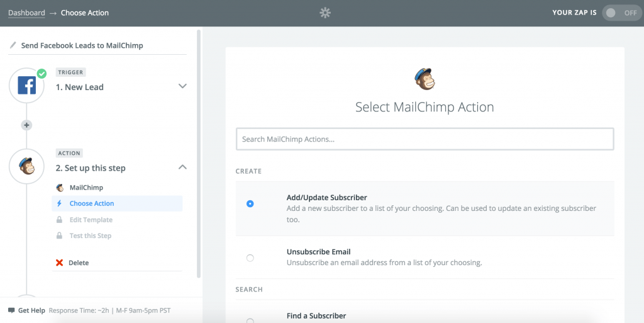Click the Find a Subscriber title text
This screenshot has height=323, width=644.
(316, 315)
